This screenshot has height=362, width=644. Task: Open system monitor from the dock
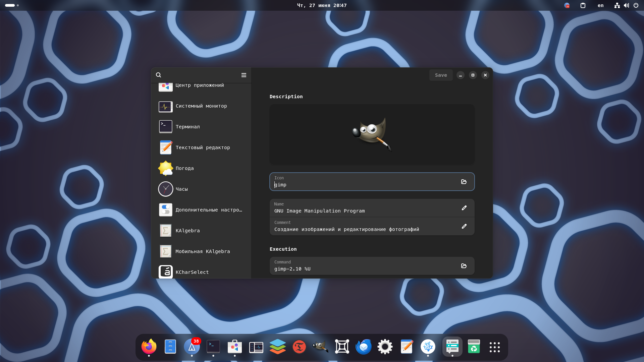click(x=256, y=347)
